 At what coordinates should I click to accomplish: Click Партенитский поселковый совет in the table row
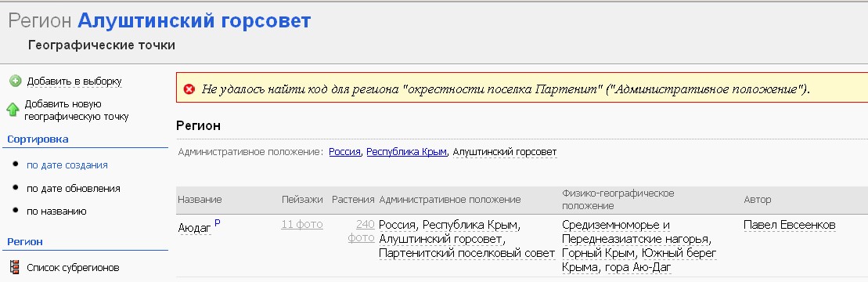click(x=466, y=253)
